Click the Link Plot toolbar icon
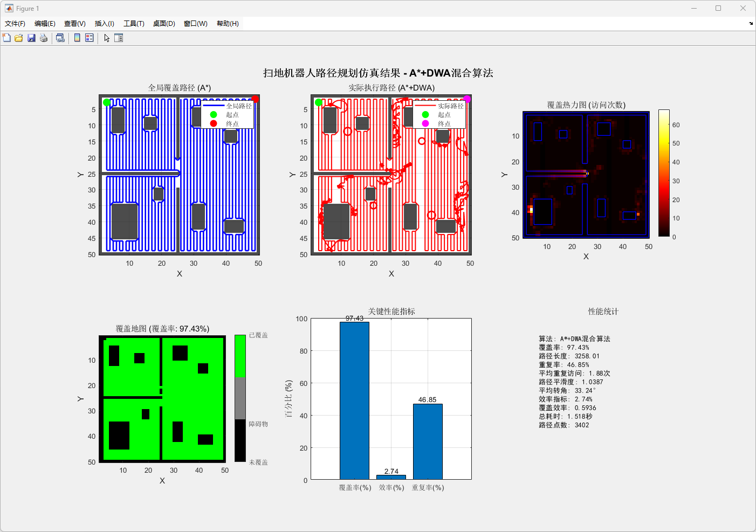756x532 pixels. (60, 38)
